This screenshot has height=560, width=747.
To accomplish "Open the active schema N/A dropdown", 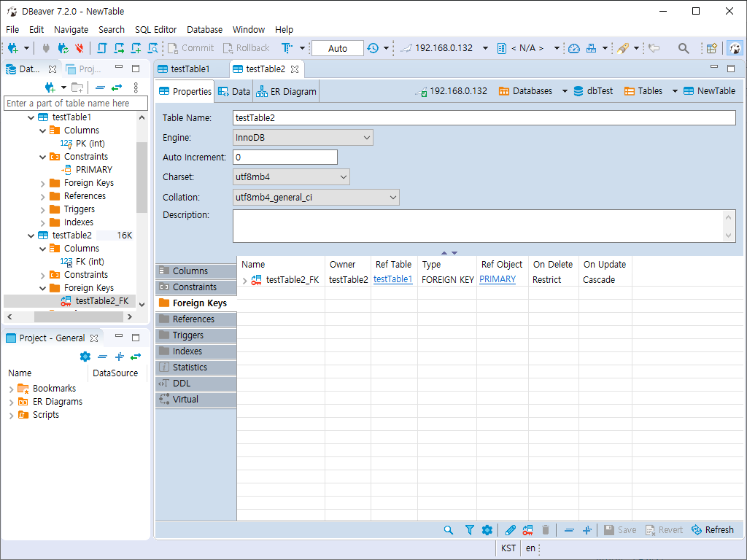I will click(x=557, y=48).
